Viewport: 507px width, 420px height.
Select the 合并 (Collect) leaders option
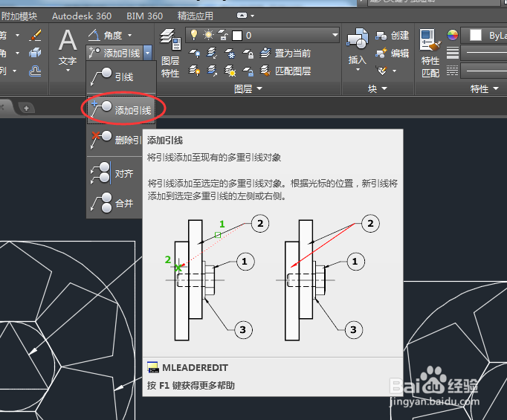tap(114, 203)
